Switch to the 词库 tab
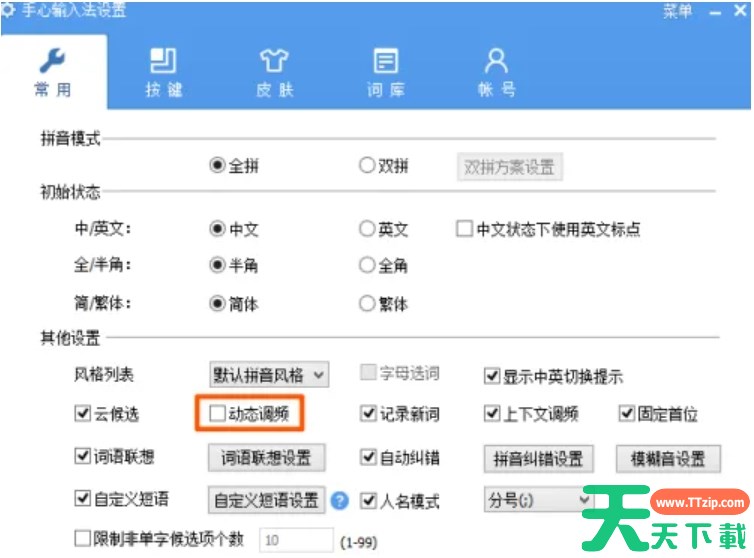The width and height of the screenshot is (754, 558). 386,72
